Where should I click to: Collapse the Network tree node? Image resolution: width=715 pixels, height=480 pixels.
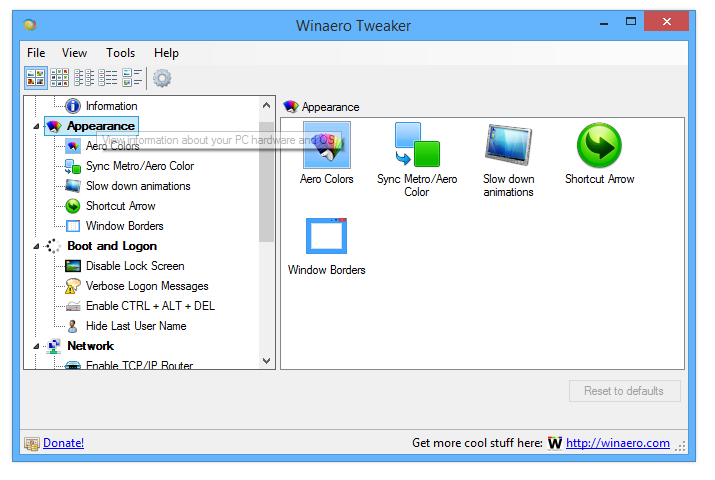tap(36, 347)
